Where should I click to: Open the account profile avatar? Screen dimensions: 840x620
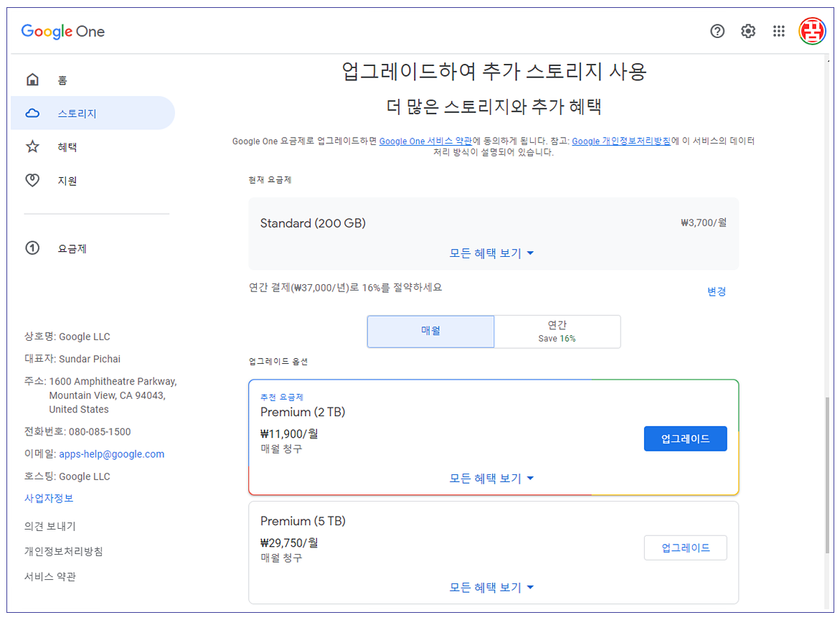[x=812, y=31]
